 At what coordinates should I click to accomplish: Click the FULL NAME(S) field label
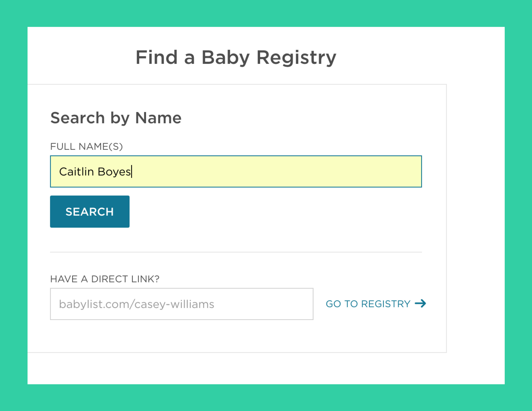tap(86, 147)
